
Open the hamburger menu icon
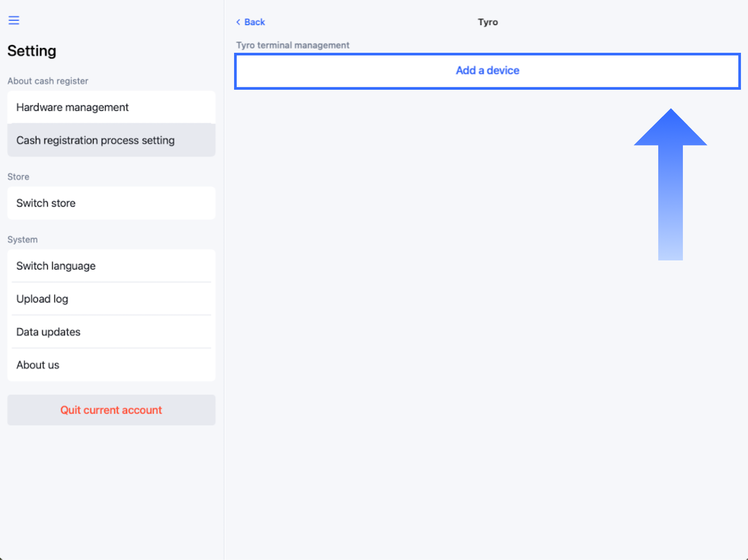14,20
